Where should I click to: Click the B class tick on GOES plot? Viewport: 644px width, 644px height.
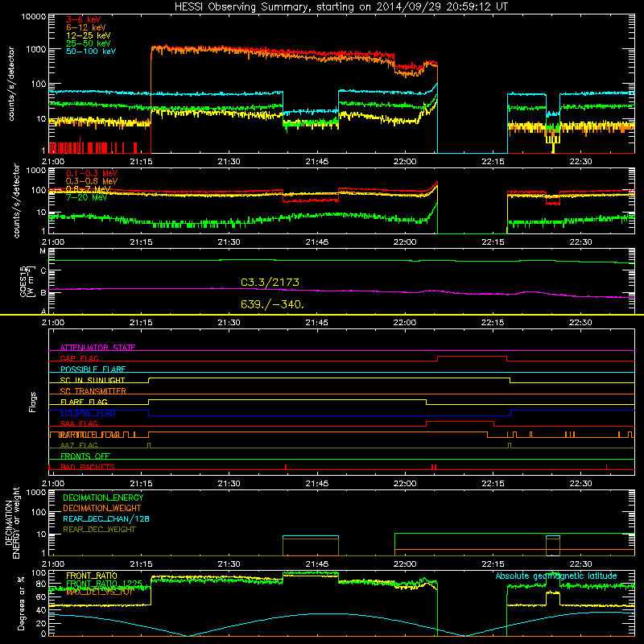(43, 293)
